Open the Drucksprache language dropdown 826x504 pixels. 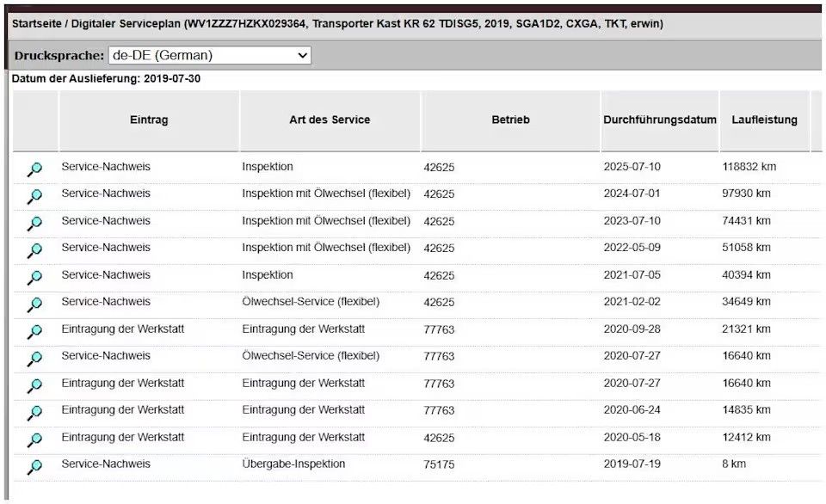tap(209, 55)
